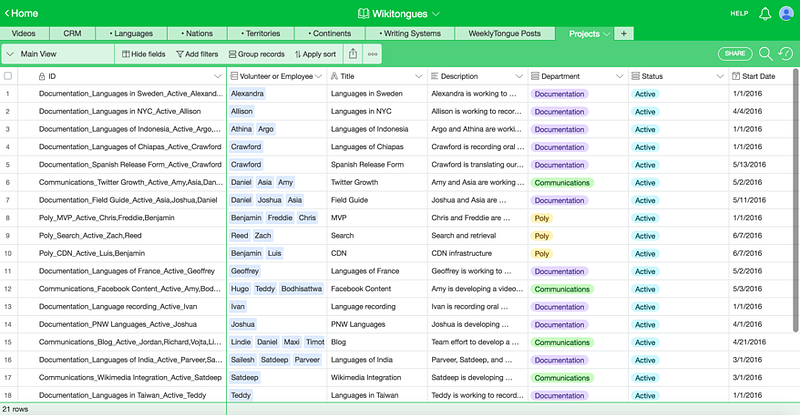Image resolution: width=800 pixels, height=415 pixels.
Task: Click the Volunteer or Employee field icon
Action: point(234,76)
